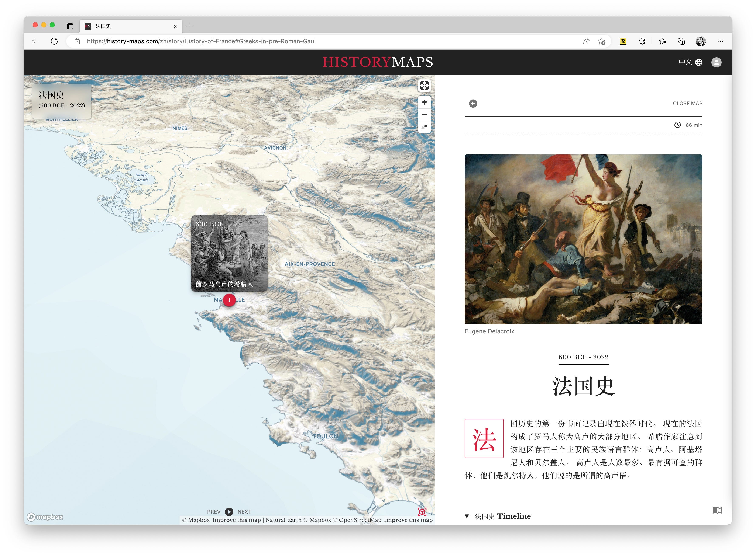Click the browser profile avatar
This screenshot has height=556, width=756.
[x=700, y=41]
